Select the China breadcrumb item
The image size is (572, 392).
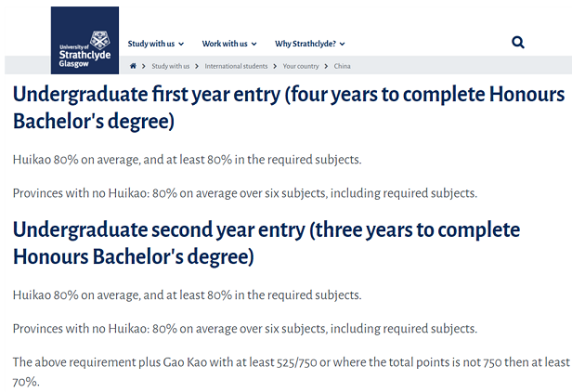tap(342, 66)
